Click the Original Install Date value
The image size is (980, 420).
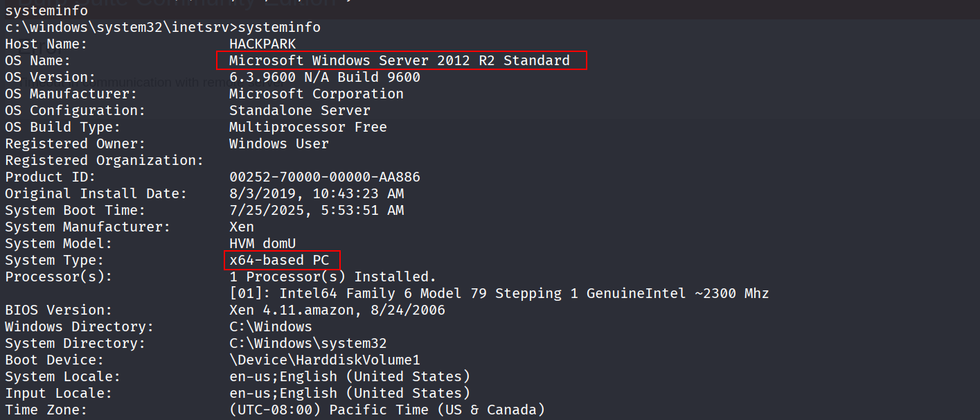coord(316,193)
